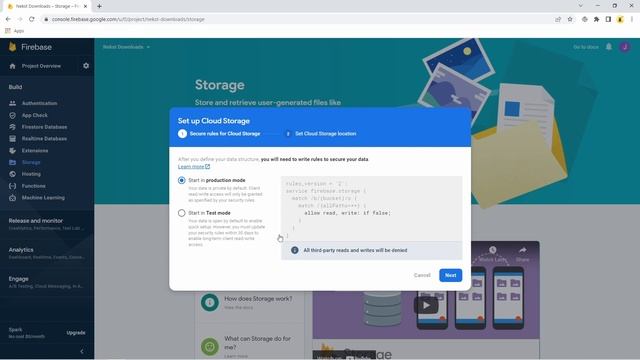Cancel the Cloud Storage setup

click(422, 275)
